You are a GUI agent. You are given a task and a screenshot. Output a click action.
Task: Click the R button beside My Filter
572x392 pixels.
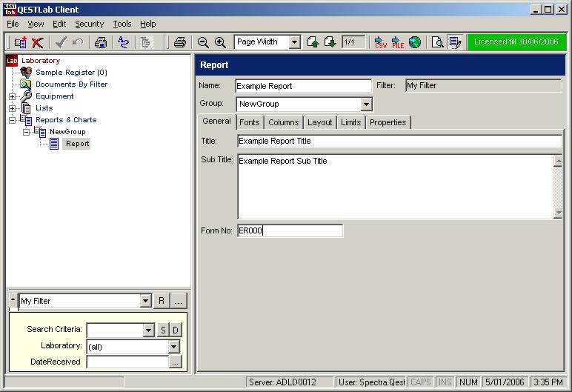(162, 301)
